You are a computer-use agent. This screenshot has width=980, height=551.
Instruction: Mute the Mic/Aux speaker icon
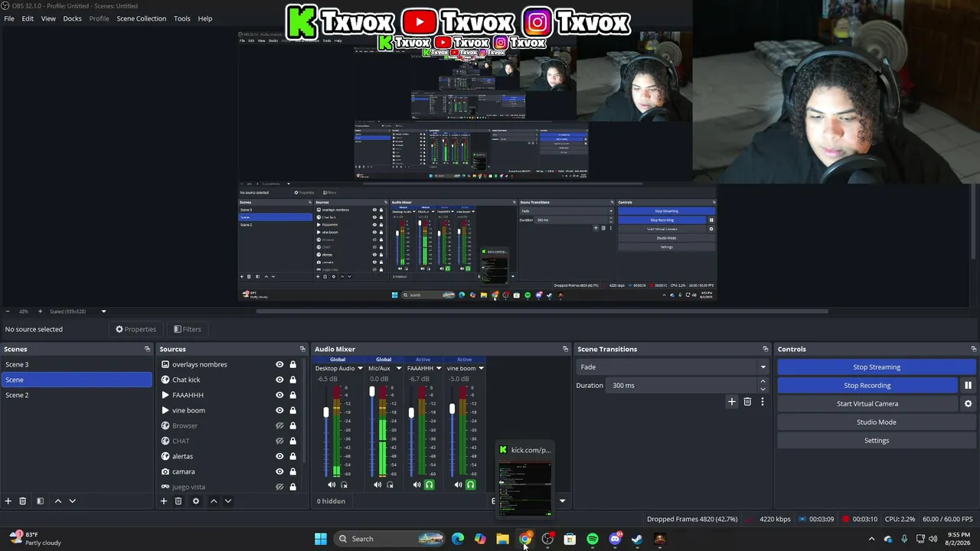click(377, 484)
